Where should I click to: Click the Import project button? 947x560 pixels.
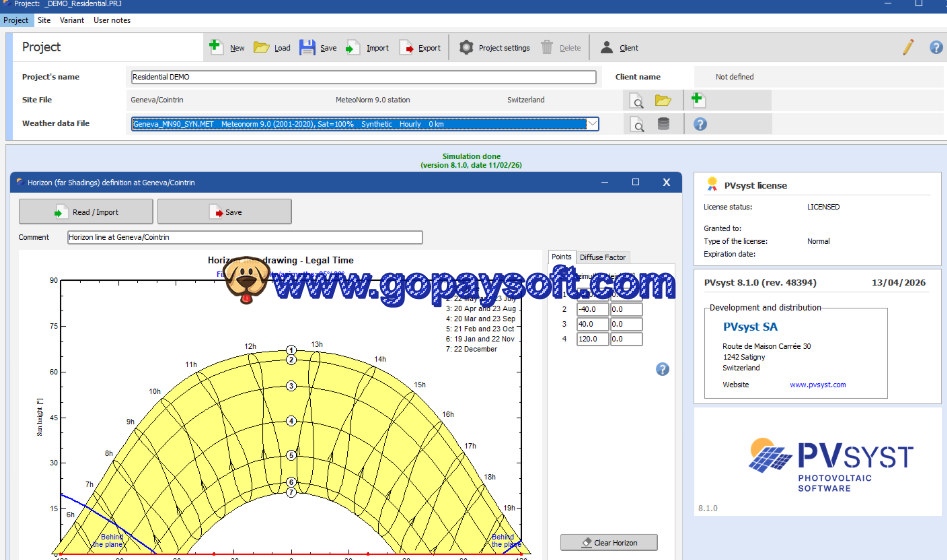[367, 47]
